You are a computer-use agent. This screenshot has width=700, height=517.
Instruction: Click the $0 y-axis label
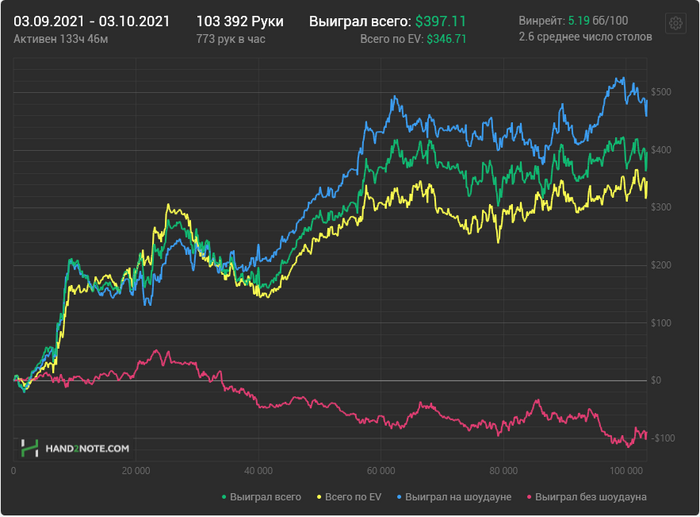[x=656, y=380]
